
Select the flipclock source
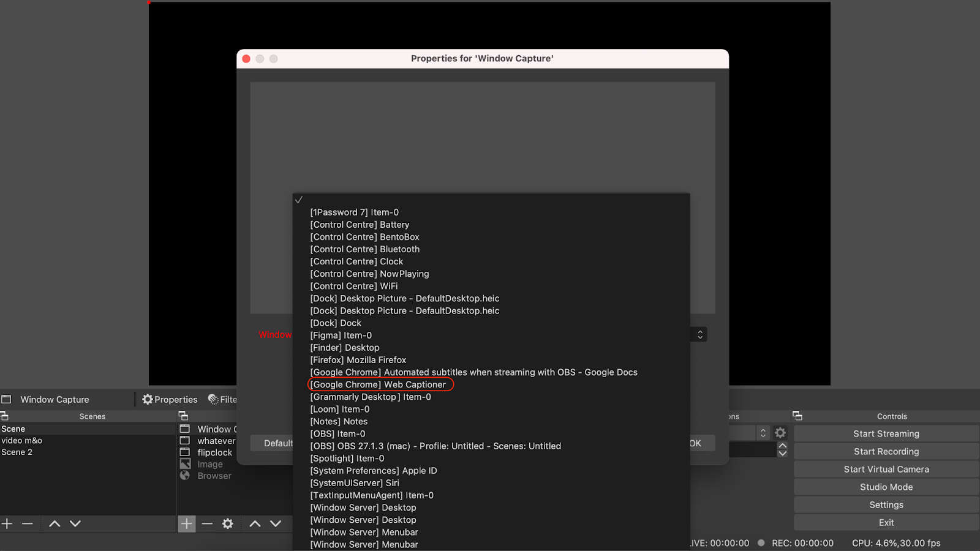(x=214, y=452)
